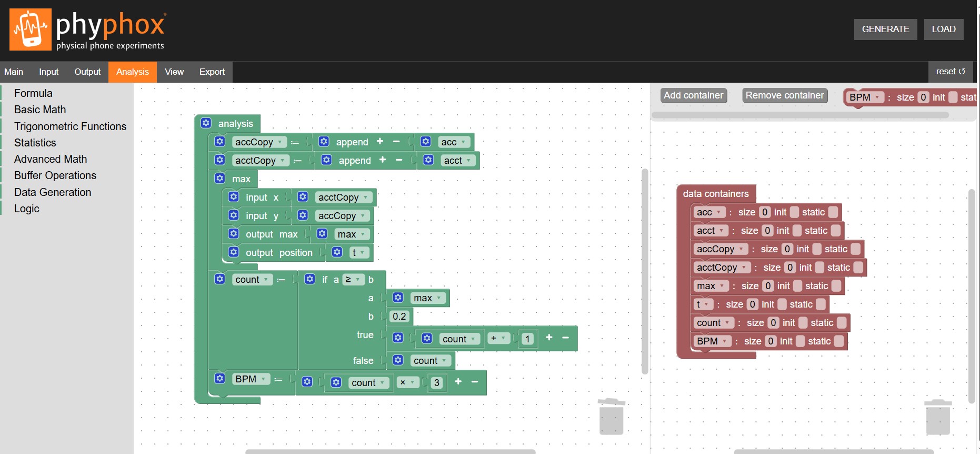Screen dimensions: 980x454
Task: Click the trash can in the data containers workspace
Action: (x=938, y=418)
